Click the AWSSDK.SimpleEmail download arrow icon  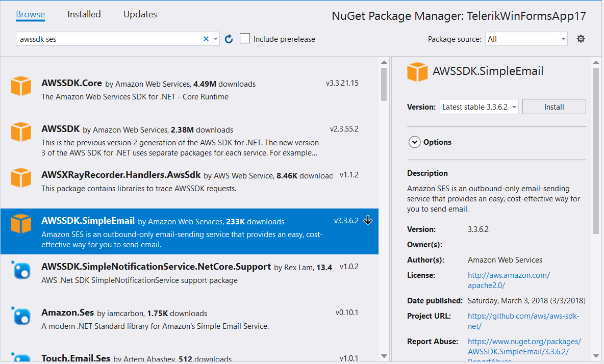(368, 220)
